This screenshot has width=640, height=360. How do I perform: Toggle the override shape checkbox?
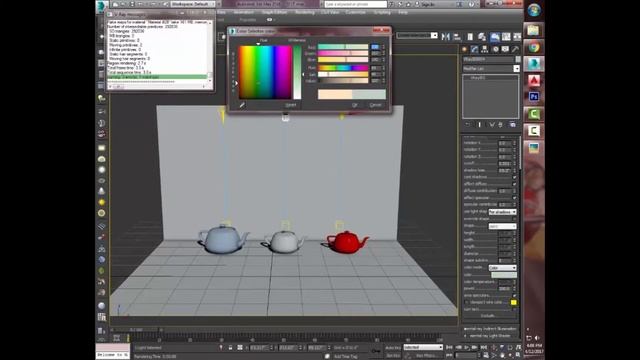point(514,219)
